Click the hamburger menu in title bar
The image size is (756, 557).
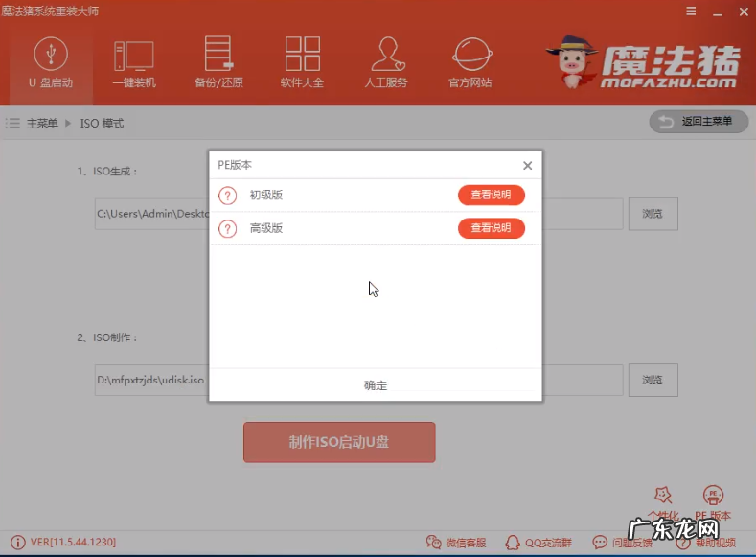691,12
